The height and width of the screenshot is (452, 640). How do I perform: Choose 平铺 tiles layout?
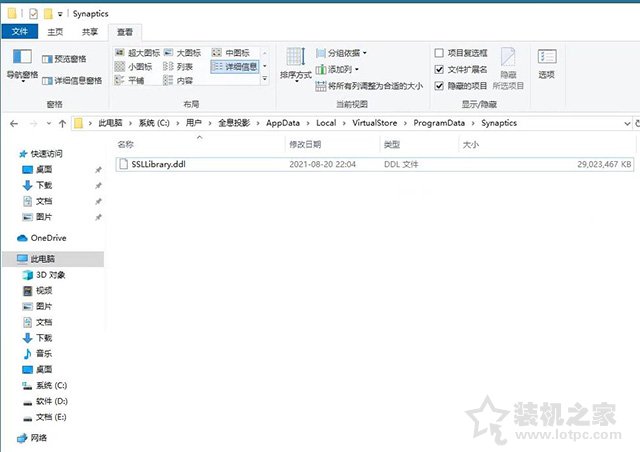pyautogui.click(x=129, y=80)
